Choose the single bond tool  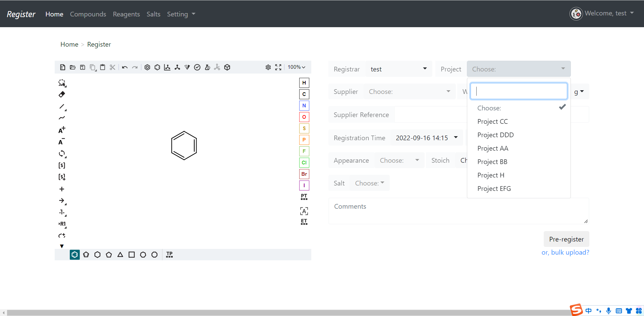[x=62, y=107]
